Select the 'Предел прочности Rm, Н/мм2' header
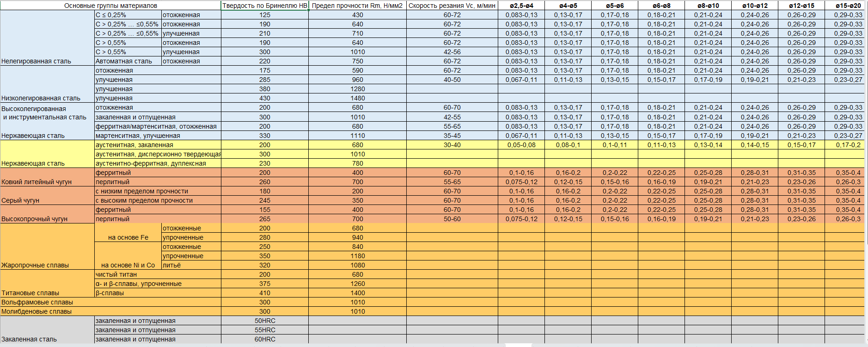 point(357,6)
